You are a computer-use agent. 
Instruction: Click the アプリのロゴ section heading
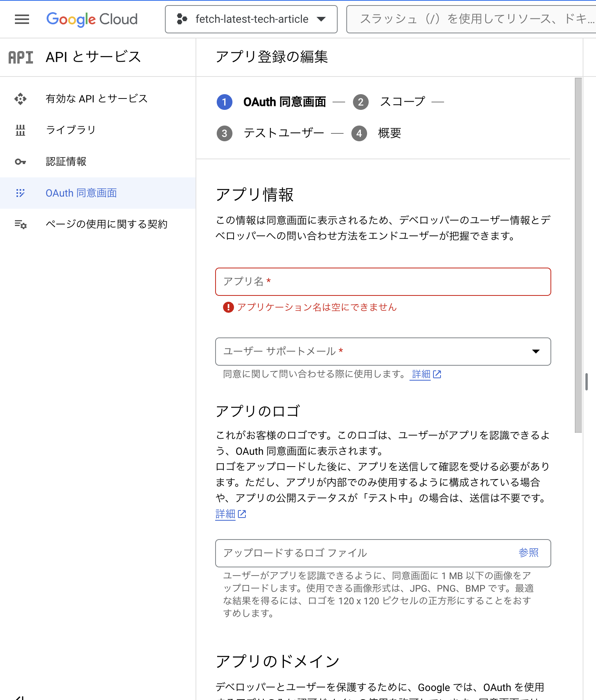click(258, 412)
